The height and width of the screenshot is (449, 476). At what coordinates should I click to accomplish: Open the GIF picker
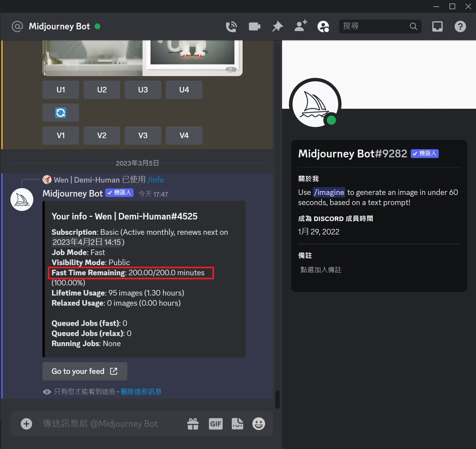[x=216, y=424]
